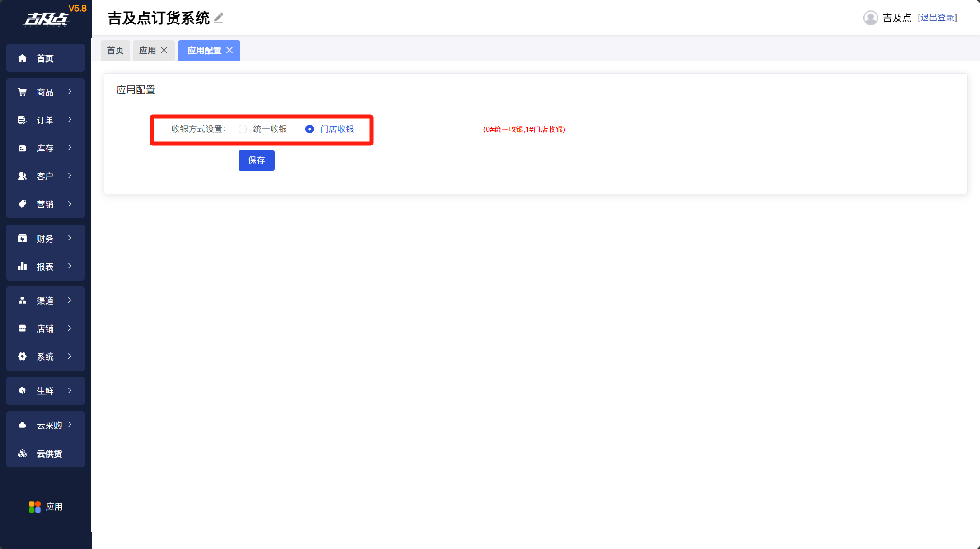Expand the 系统 menu chevron

[70, 357]
